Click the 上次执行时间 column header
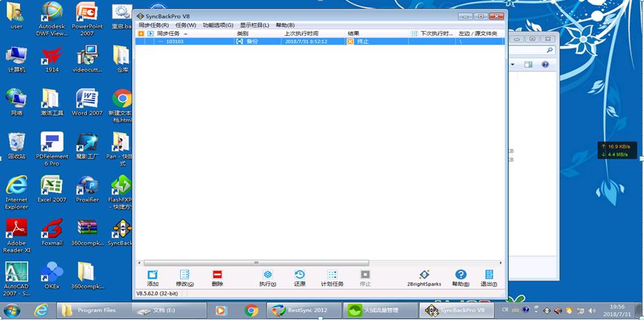Image resolution: width=644 pixels, height=320 pixels. (x=301, y=33)
